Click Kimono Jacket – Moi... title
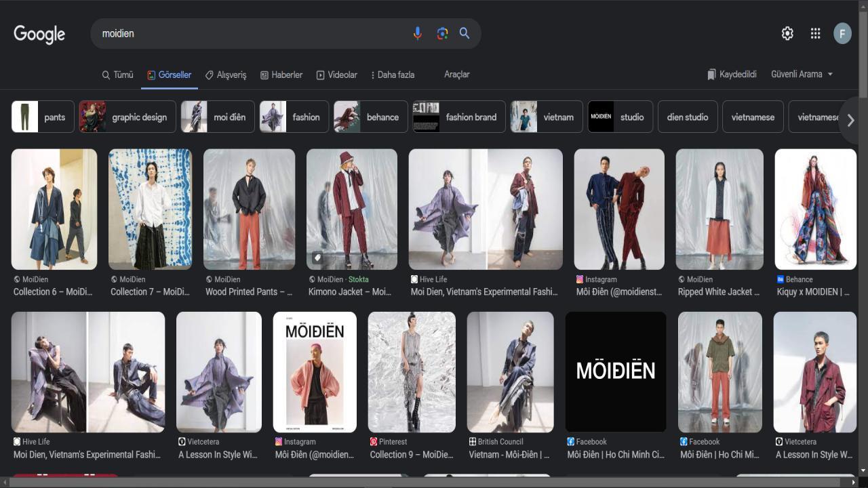868x488 pixels. click(350, 292)
